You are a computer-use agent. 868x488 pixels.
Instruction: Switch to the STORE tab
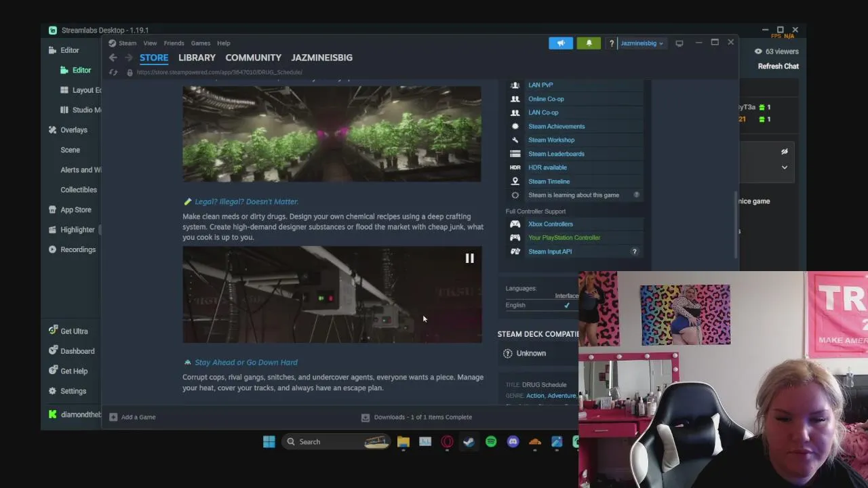coord(154,58)
